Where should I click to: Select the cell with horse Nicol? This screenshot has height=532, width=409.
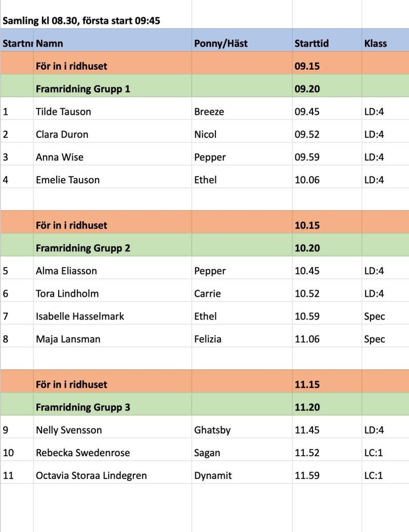206,134
